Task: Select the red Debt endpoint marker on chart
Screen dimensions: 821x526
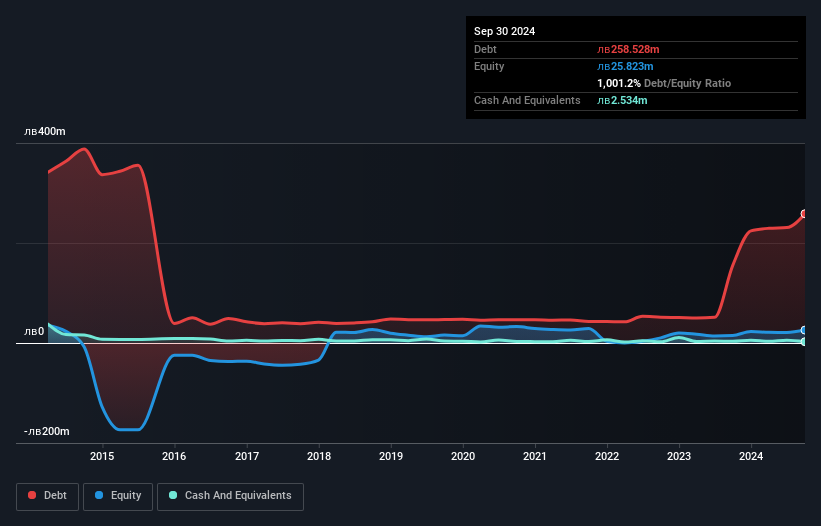Action: 804,214
